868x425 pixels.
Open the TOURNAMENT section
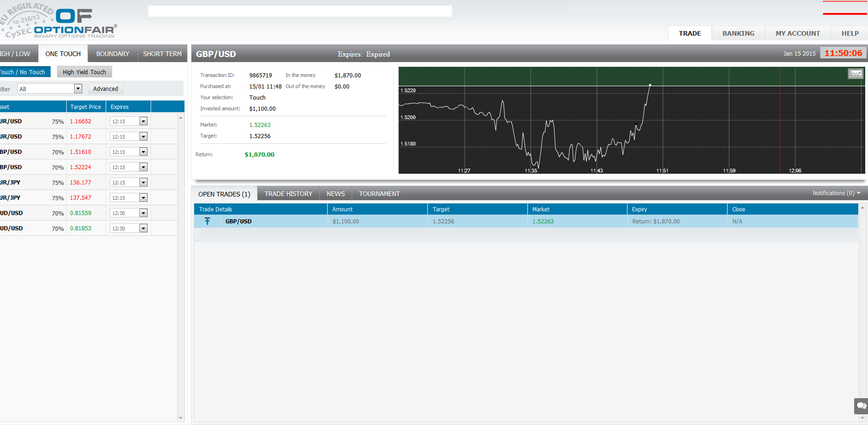[379, 193]
